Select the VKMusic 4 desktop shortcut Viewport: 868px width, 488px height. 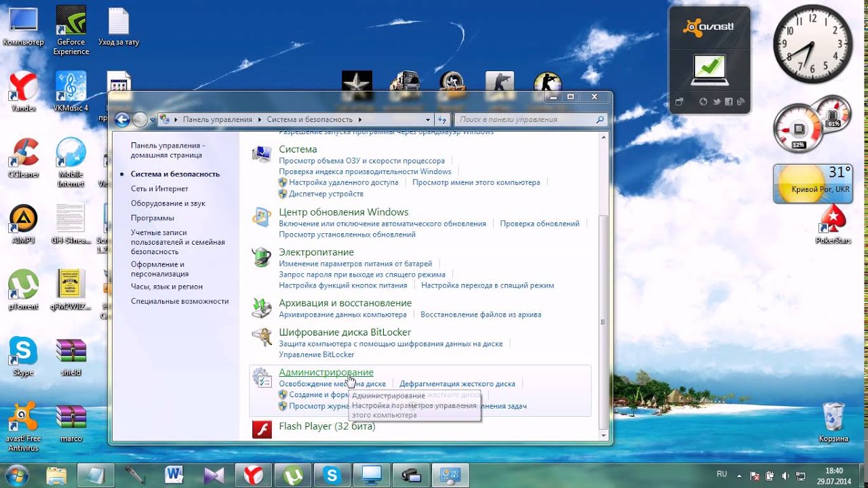pyautogui.click(x=71, y=91)
